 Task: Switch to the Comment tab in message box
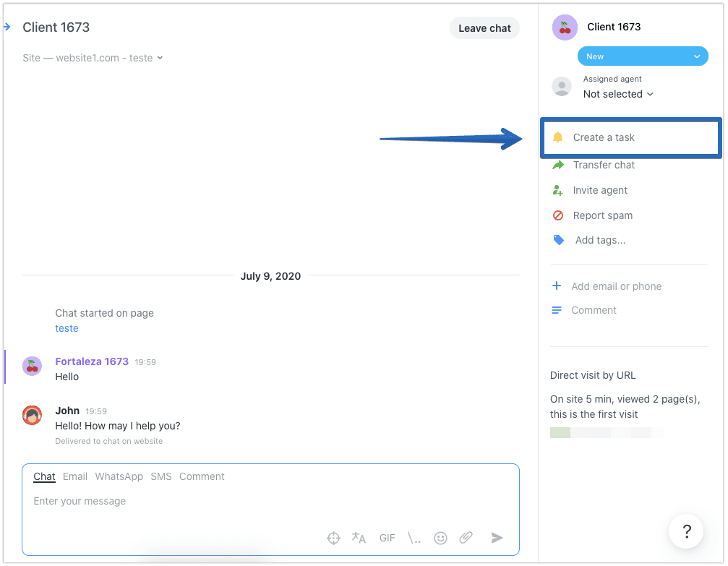202,476
